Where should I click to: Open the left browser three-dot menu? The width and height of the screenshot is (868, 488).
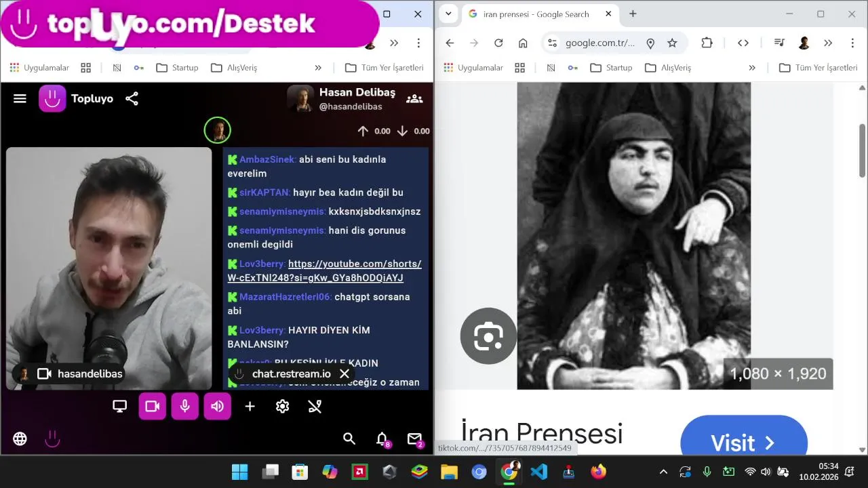418,43
